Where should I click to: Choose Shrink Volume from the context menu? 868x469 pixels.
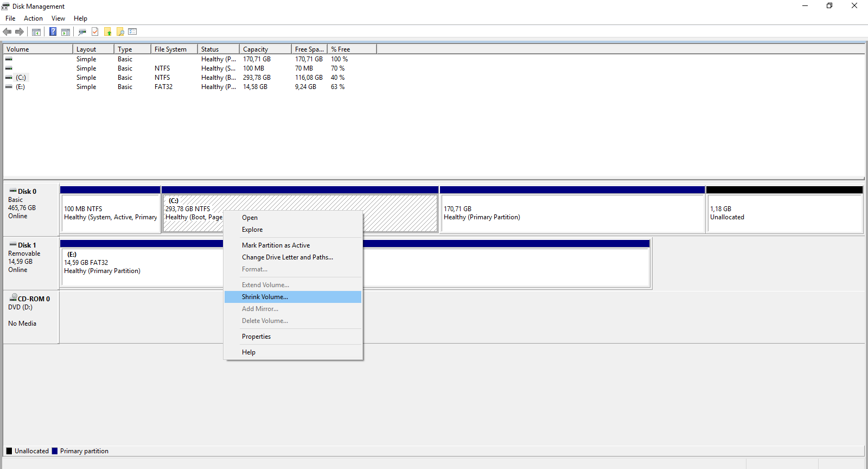click(265, 297)
